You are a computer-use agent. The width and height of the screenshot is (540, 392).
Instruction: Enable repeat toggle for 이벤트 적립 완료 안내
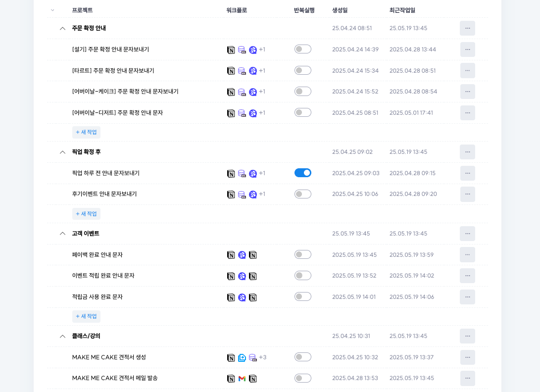coord(303,276)
